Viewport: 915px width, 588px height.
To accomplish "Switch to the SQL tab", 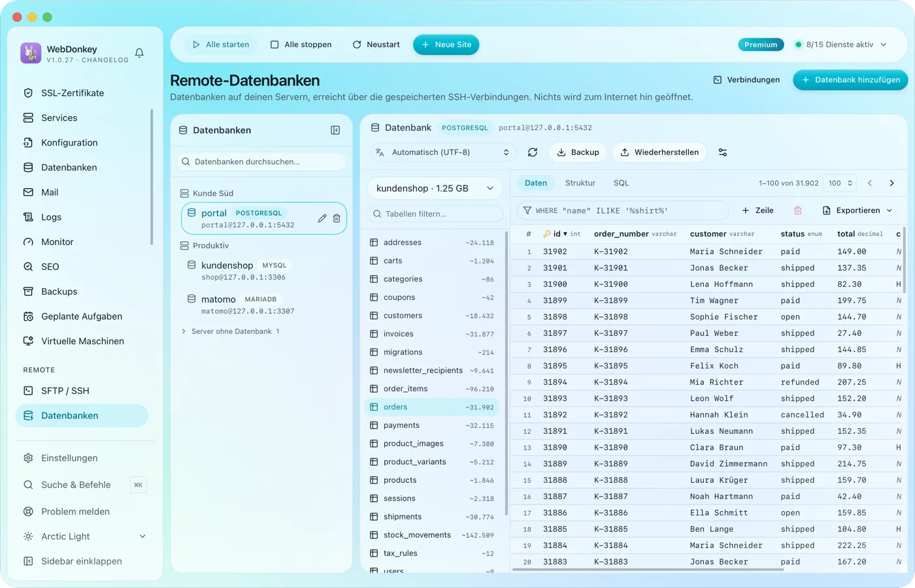I will coord(621,183).
